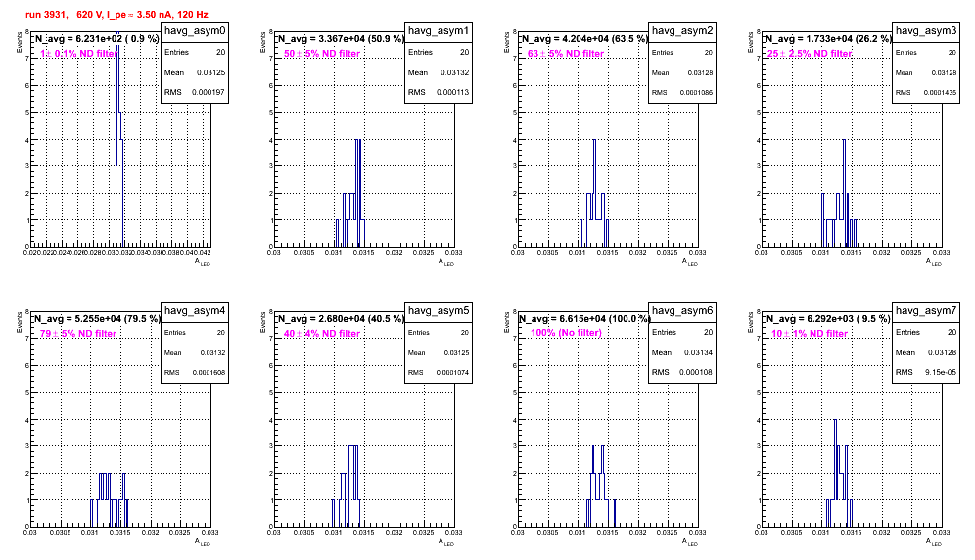Click the 79± 5% ND filter label
Image resolution: width=975 pixels, height=560 pixels.
[78, 334]
